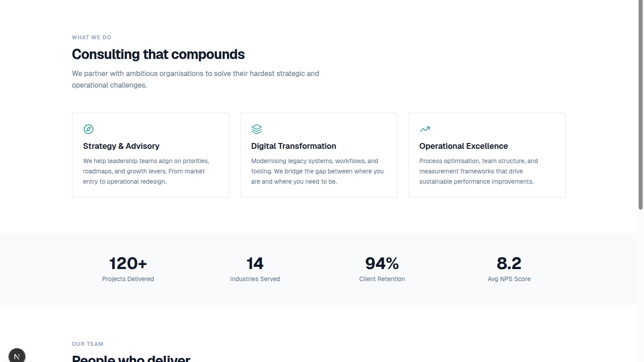Select the '14' Industries Served number

(x=255, y=263)
